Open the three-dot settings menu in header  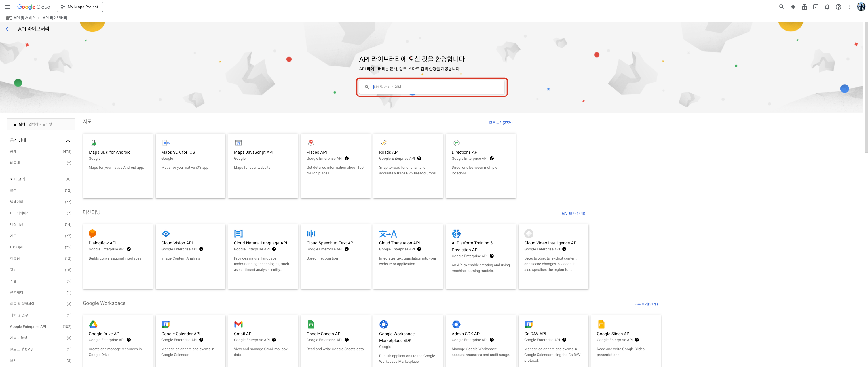click(850, 7)
